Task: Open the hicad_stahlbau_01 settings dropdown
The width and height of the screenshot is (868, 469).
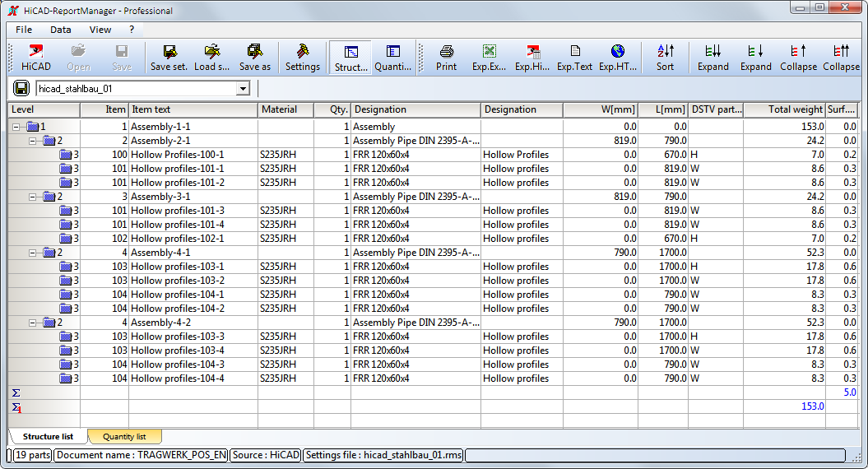Action: pos(243,89)
